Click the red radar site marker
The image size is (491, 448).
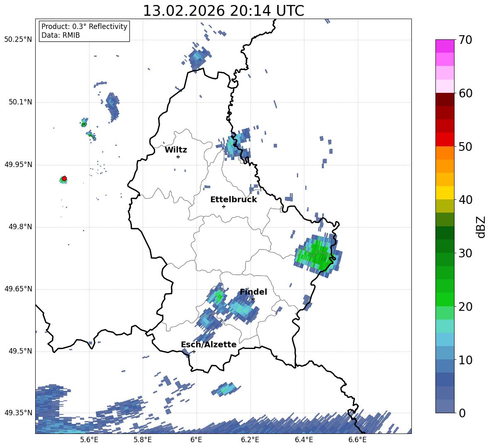(64, 179)
